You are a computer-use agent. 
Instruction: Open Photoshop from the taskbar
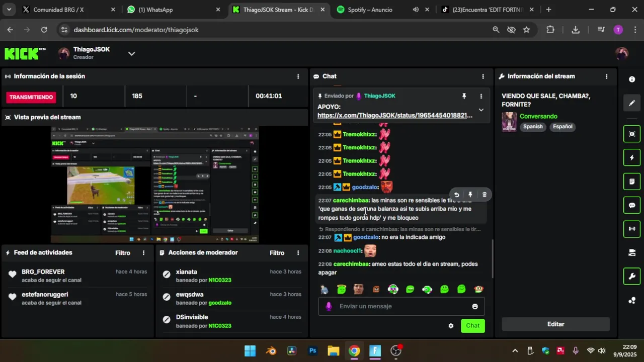coord(312,351)
